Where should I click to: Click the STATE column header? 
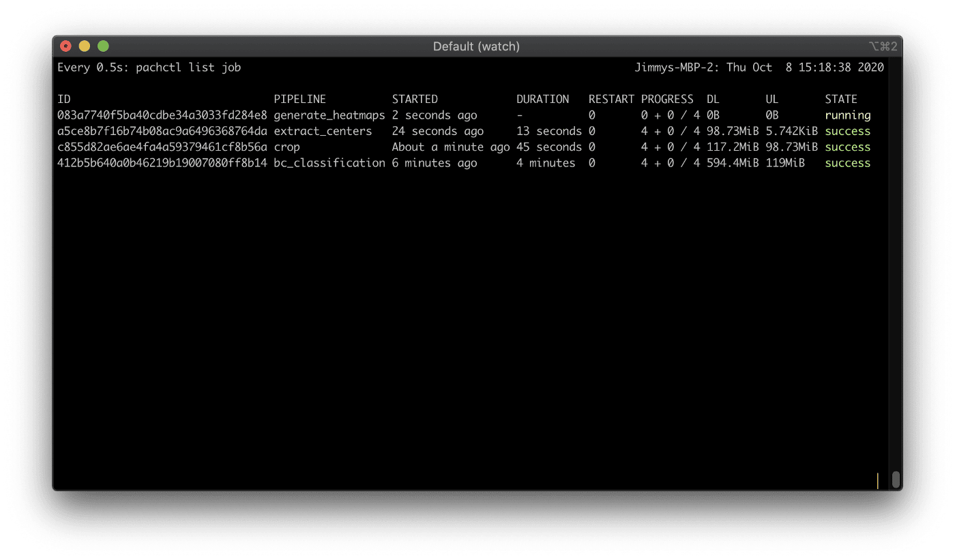(x=841, y=100)
